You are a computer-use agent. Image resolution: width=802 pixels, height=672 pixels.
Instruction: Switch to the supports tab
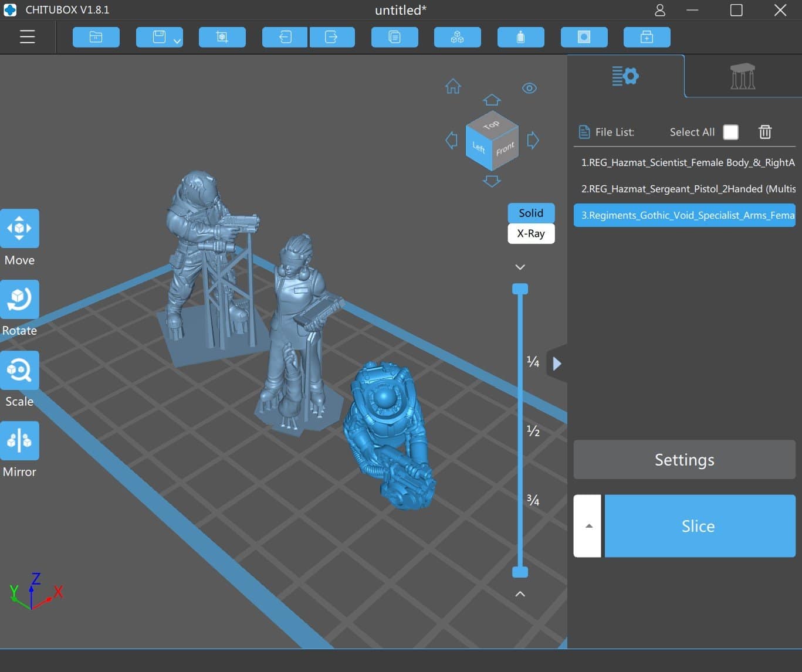[743, 76]
